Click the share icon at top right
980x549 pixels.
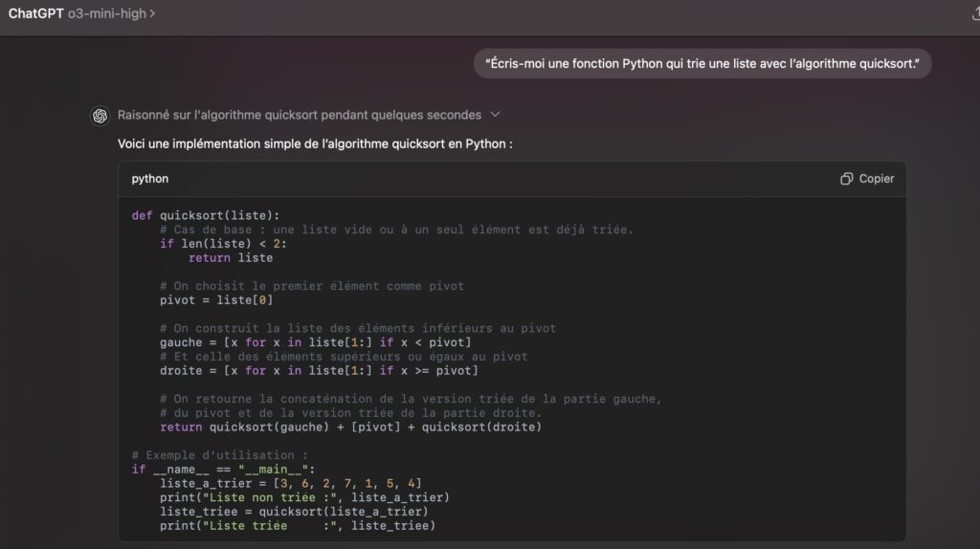(x=975, y=13)
